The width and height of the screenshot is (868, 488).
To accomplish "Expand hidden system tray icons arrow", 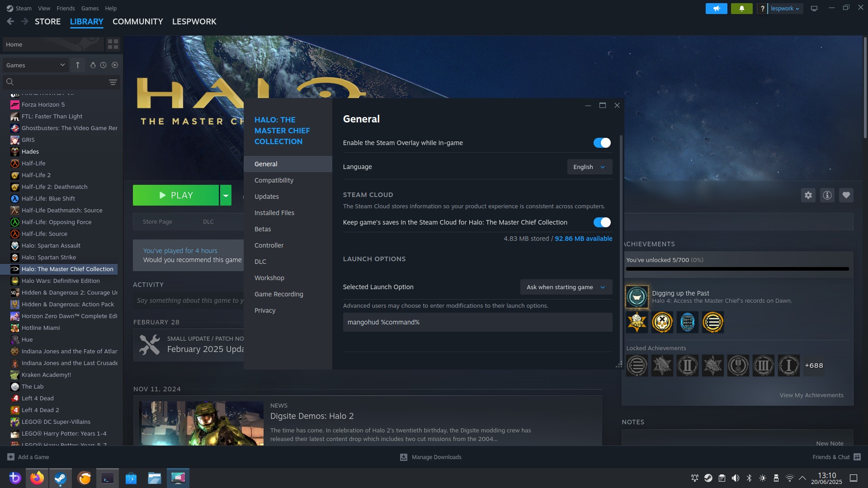I will tap(802, 478).
